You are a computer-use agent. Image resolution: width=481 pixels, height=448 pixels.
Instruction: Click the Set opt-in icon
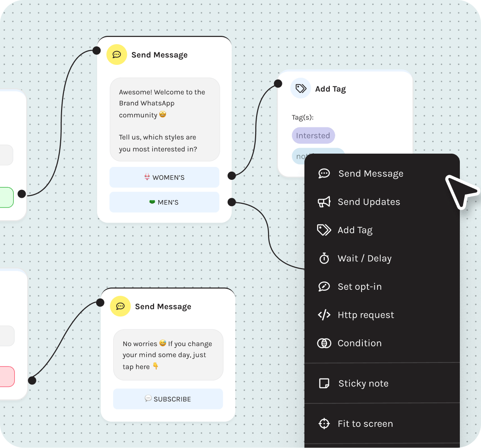(x=324, y=287)
